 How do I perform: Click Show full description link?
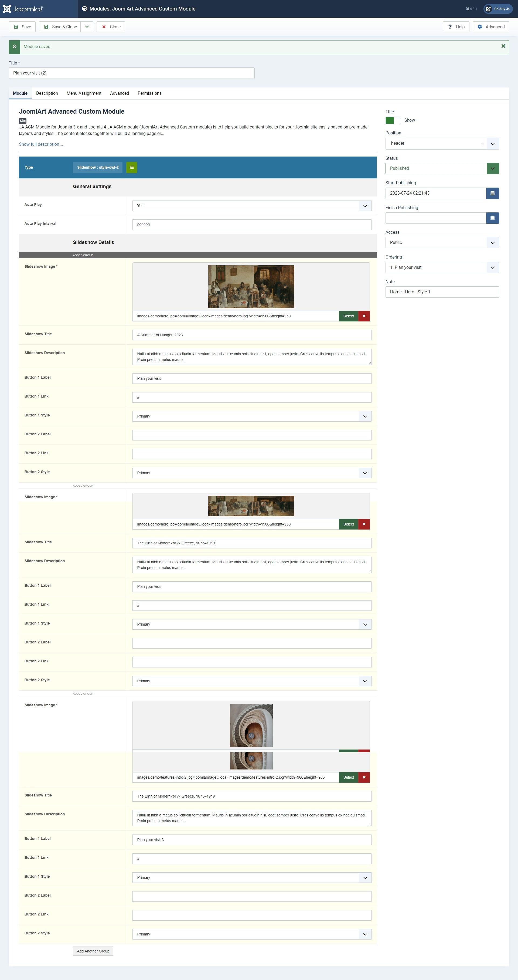[41, 144]
